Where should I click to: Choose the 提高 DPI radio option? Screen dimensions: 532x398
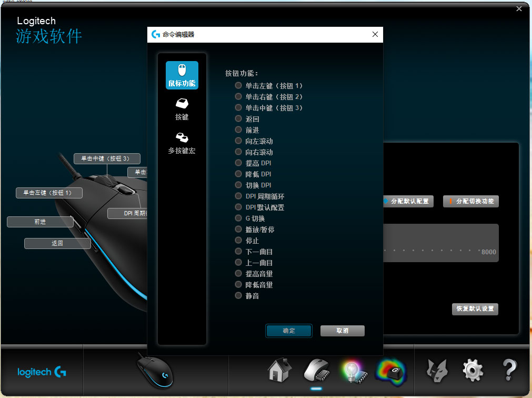coord(238,163)
